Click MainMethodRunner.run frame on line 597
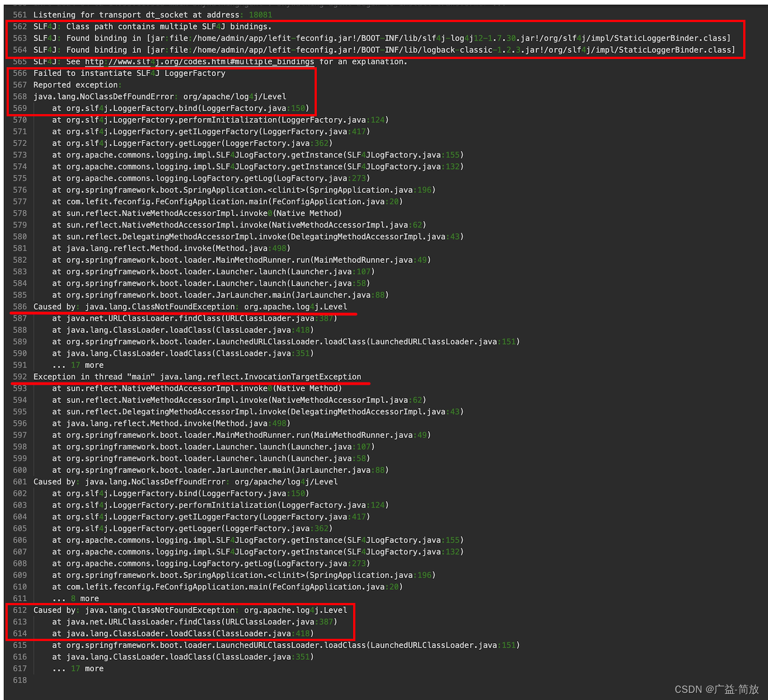Viewport: 768px width, 700px height. pyautogui.click(x=241, y=435)
